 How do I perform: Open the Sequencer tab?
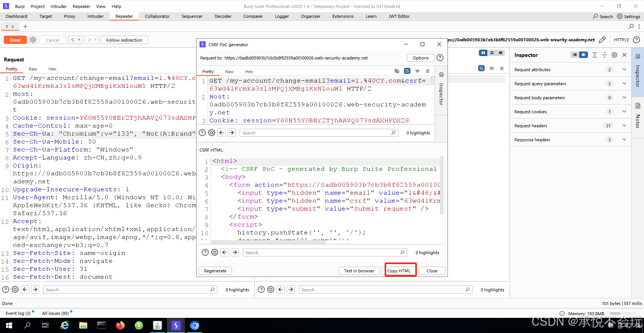point(192,16)
